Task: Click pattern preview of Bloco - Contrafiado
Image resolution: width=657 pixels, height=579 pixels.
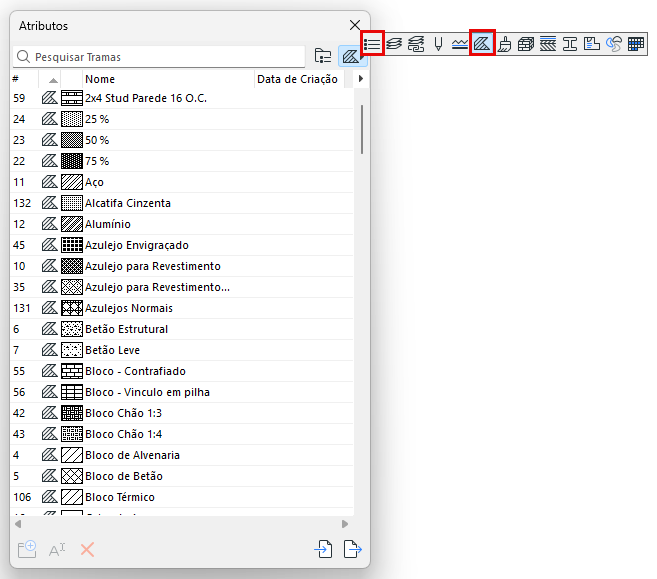Action: (72, 371)
